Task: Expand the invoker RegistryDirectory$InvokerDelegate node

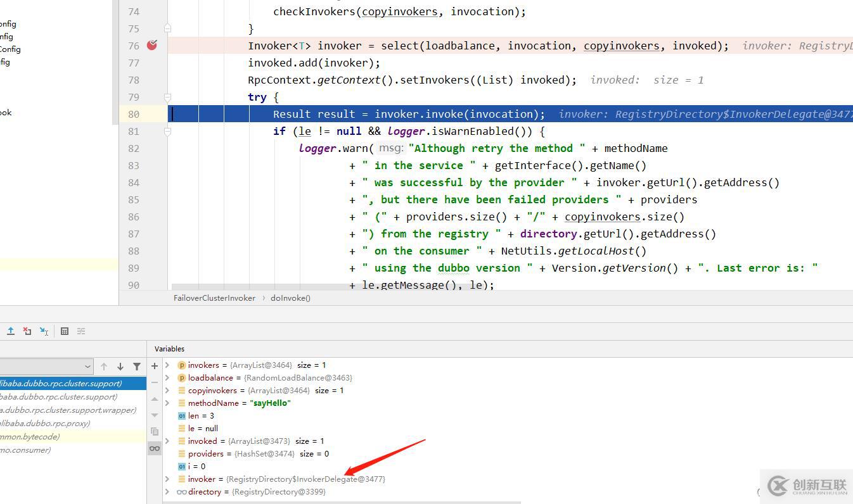Action: coord(167,479)
